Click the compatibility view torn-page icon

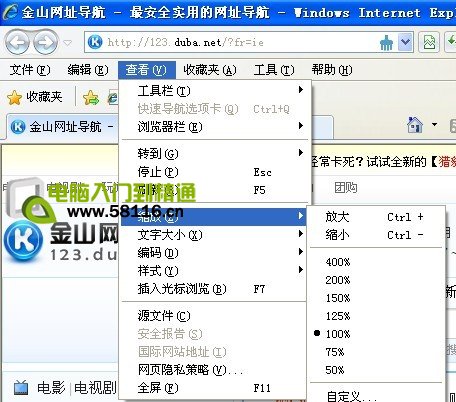click(429, 42)
